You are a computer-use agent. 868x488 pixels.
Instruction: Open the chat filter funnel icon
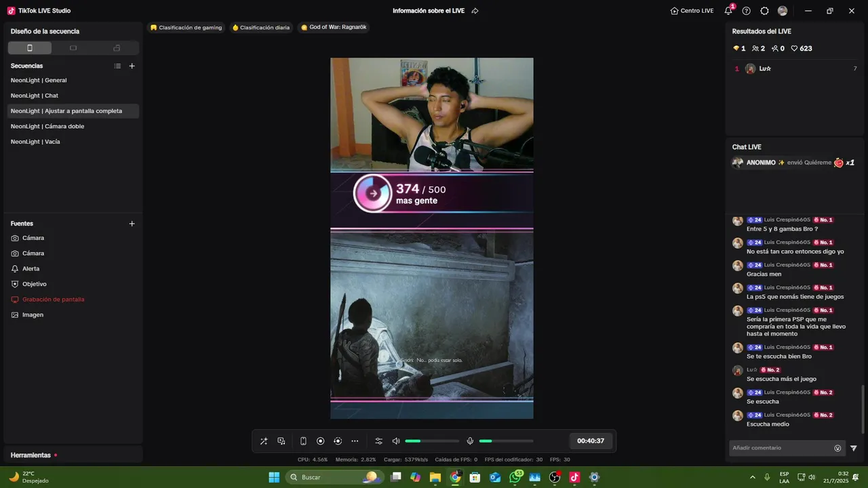854,448
